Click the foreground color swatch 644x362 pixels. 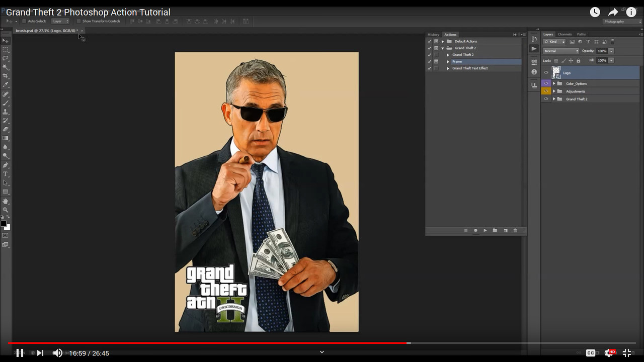[x=4, y=224]
